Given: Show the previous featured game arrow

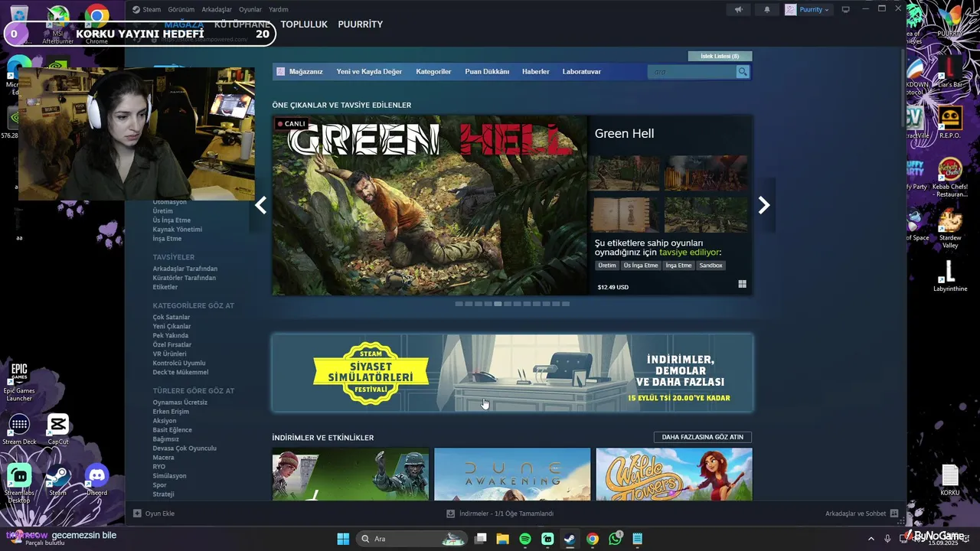Looking at the screenshot, I should (261, 205).
